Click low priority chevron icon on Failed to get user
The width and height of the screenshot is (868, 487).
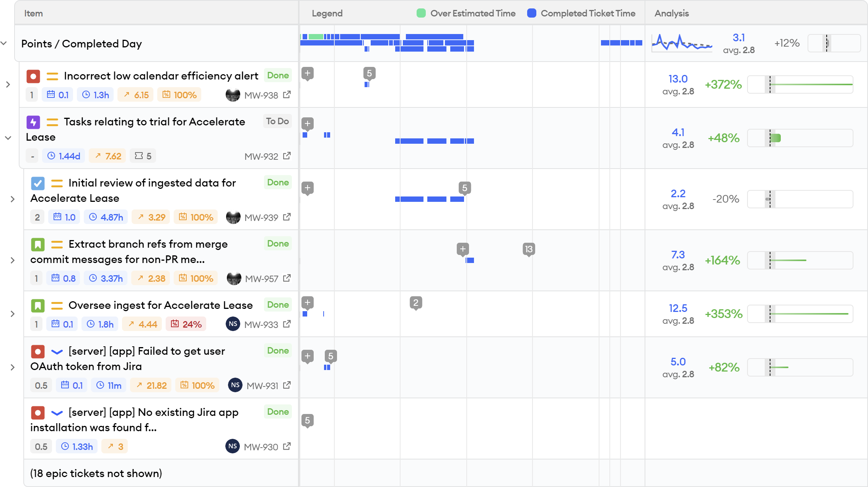[57, 351]
